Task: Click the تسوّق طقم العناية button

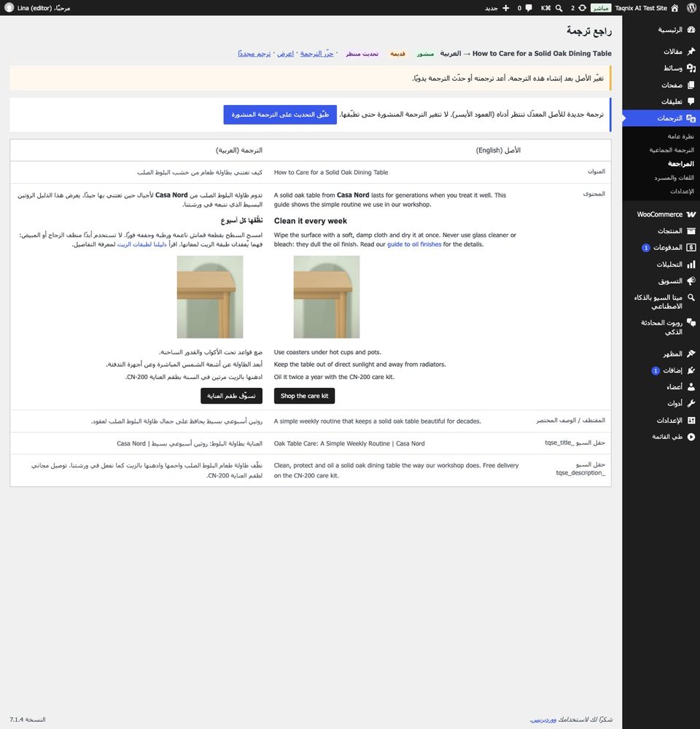Action: (x=231, y=396)
